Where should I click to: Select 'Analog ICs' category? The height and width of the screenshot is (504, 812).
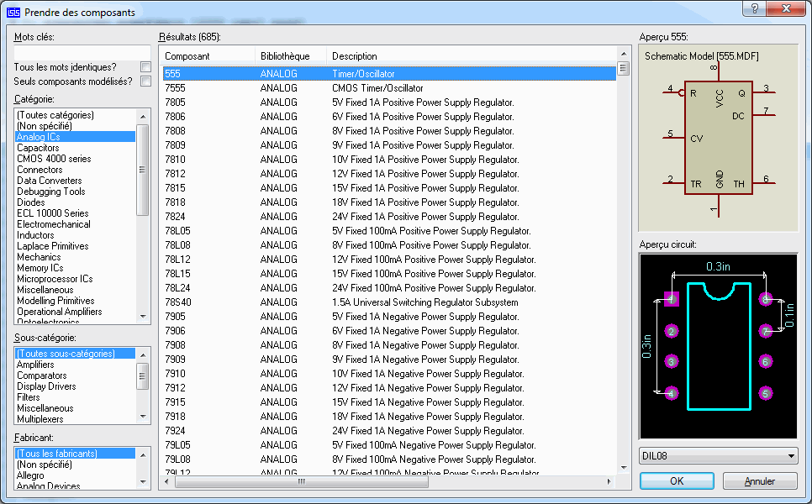(75, 137)
